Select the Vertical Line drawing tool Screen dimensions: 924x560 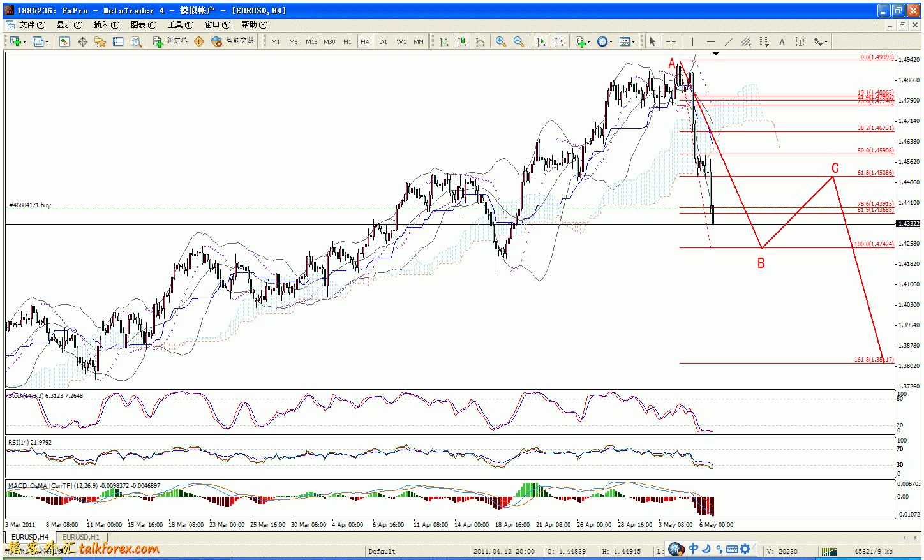(x=692, y=41)
